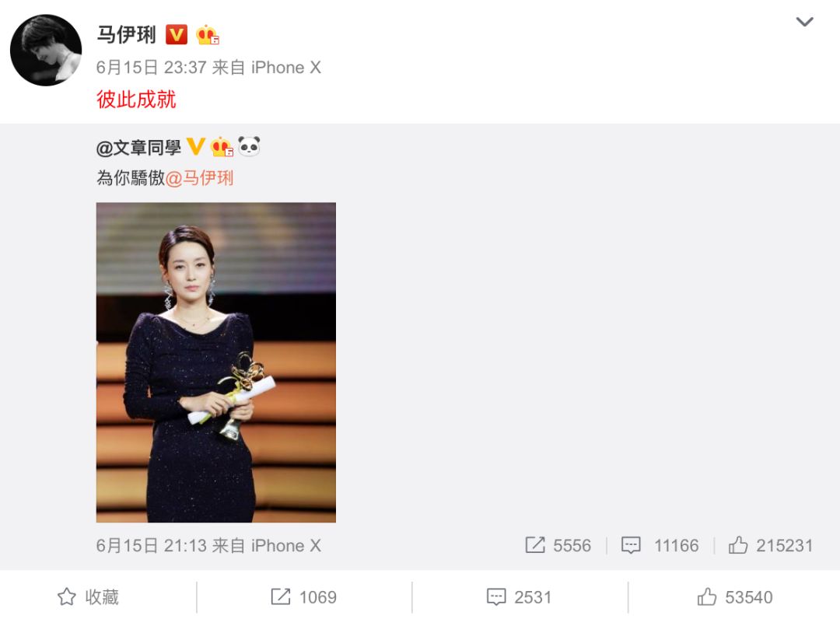The width and height of the screenshot is (840, 619).
Task: Like this post showing 53540 likes
Action: (734, 596)
